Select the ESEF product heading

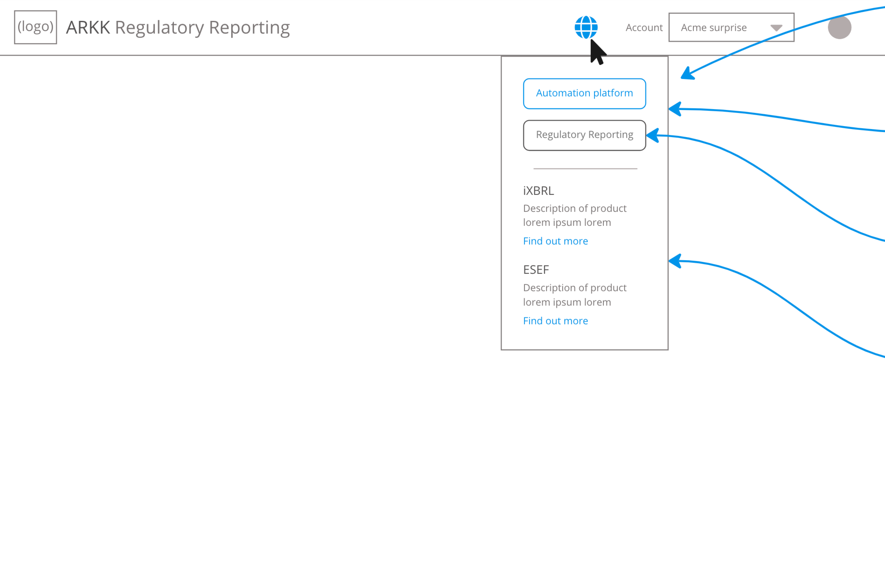point(536,270)
